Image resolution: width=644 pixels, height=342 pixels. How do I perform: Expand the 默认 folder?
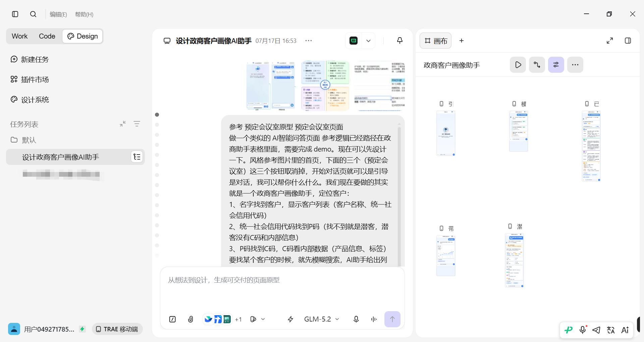coord(23,140)
